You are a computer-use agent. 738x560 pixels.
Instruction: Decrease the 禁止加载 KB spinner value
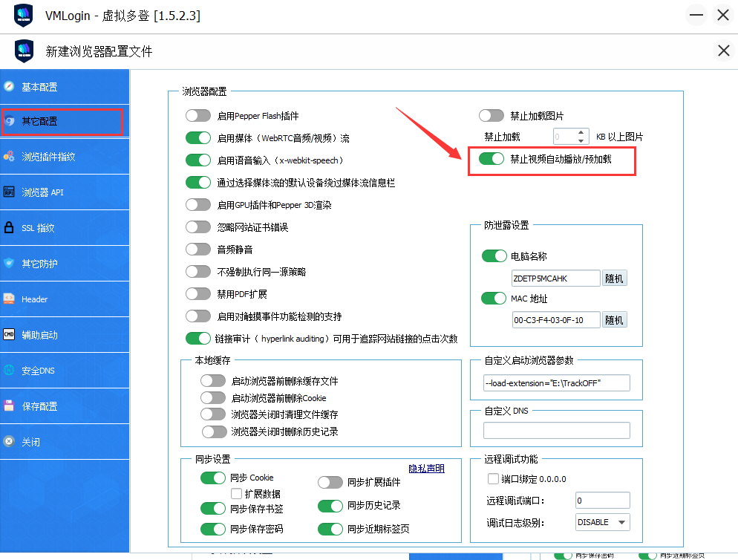581,140
